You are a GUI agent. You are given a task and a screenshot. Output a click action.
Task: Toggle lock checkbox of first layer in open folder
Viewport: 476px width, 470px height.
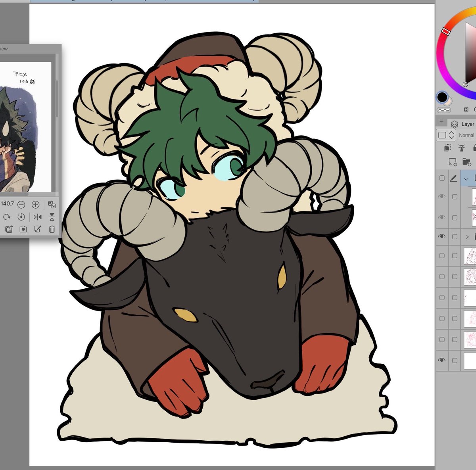[x=455, y=197]
